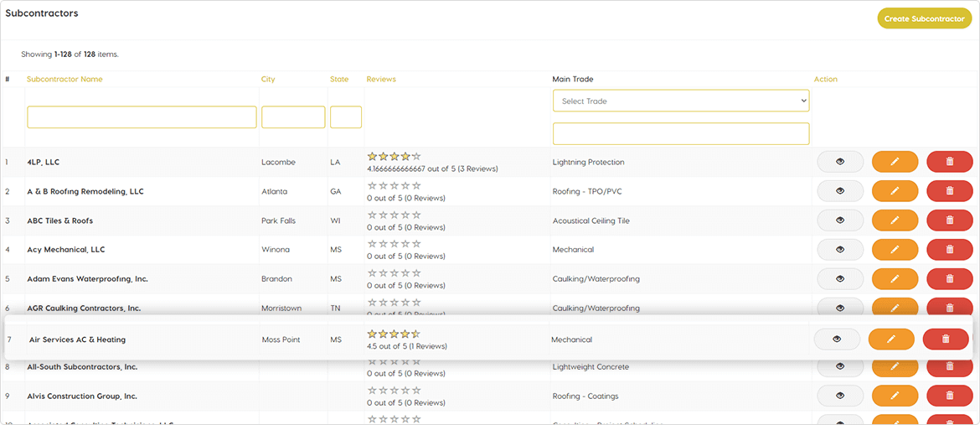
Task: Open the Select Trade dropdown
Action: pos(681,101)
